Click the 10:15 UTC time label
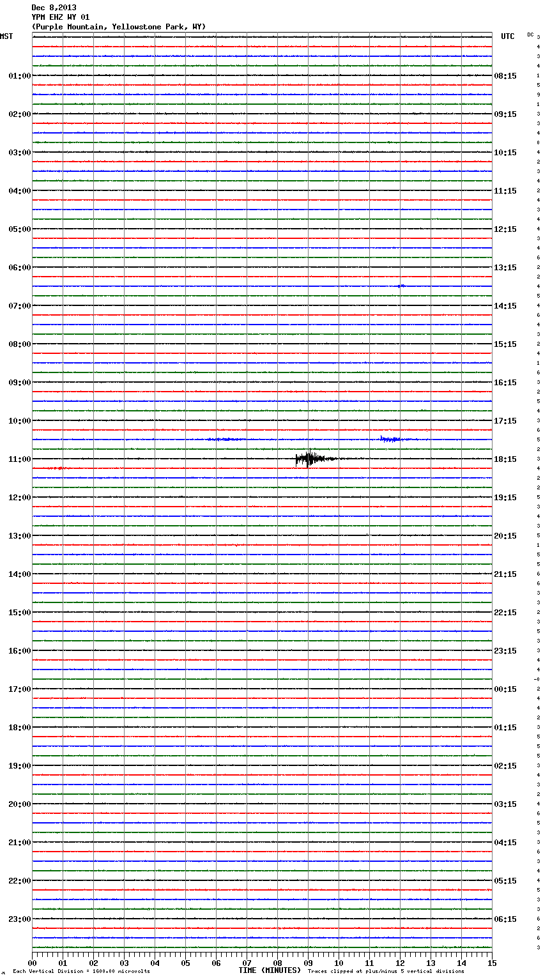The width and height of the screenshot is (543, 980). click(x=505, y=153)
